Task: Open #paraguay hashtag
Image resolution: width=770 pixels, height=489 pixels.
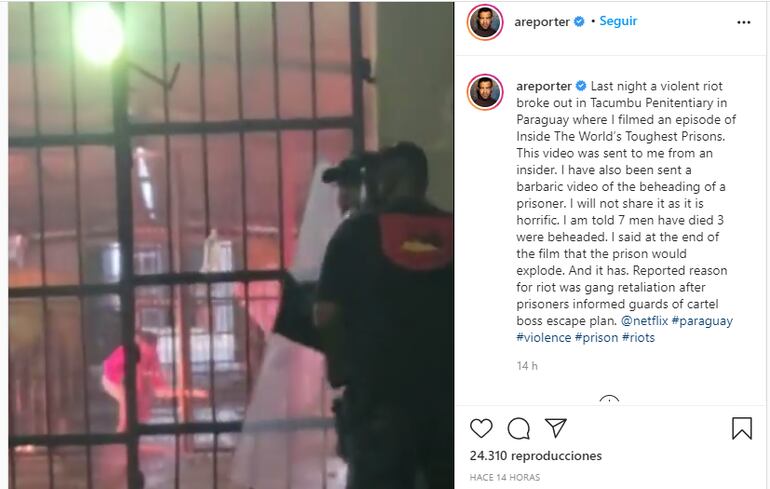Action: [702, 321]
